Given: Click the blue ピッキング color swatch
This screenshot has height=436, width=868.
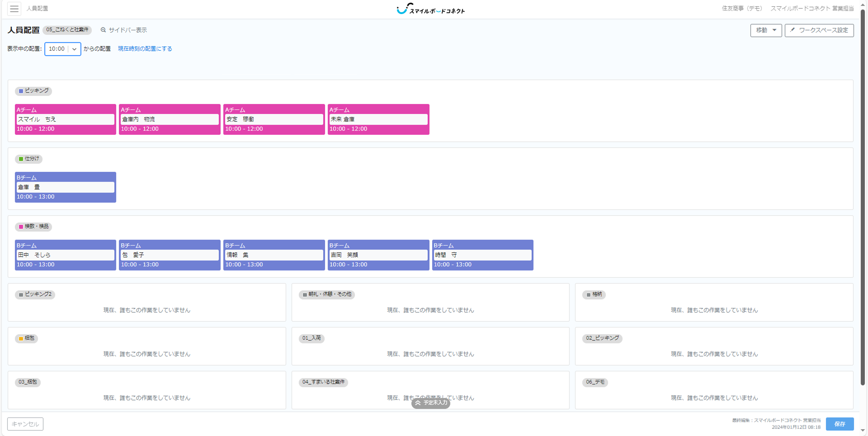Looking at the screenshot, I should click(x=21, y=91).
